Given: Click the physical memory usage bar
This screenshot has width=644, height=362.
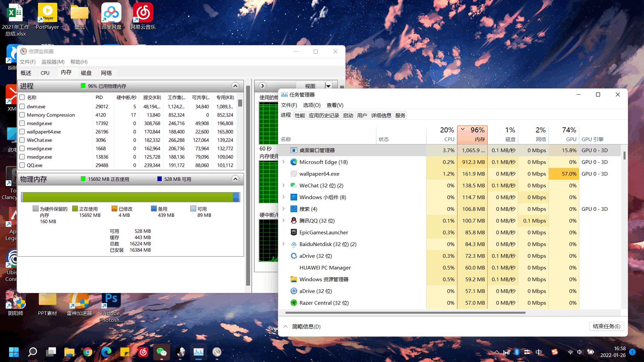Looking at the screenshot, I should [130, 197].
